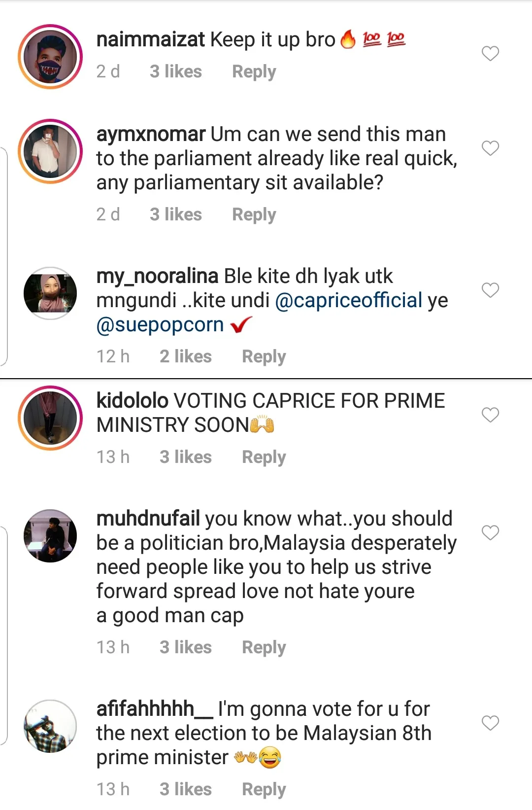View aymxnomar's story avatar
The width and height of the screenshot is (532, 810).
point(50,151)
